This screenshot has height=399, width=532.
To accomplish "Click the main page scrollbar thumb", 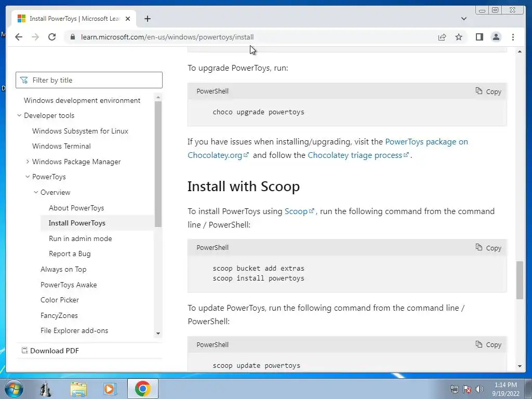I will (x=520, y=280).
